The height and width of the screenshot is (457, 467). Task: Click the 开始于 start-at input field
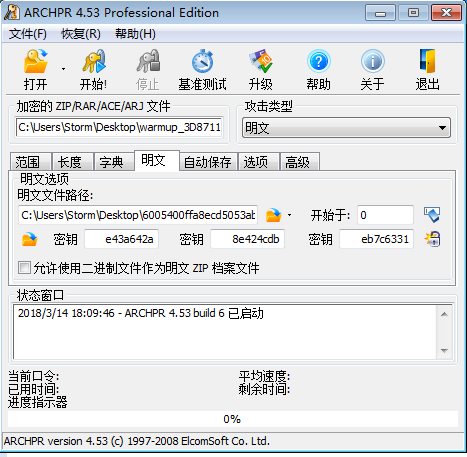[x=385, y=215]
